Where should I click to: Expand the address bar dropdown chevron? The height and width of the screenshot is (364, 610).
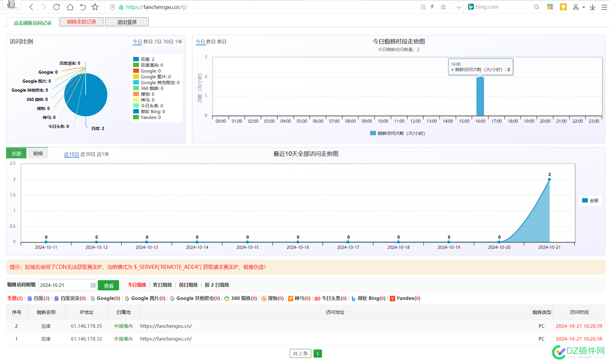pyautogui.click(x=459, y=7)
